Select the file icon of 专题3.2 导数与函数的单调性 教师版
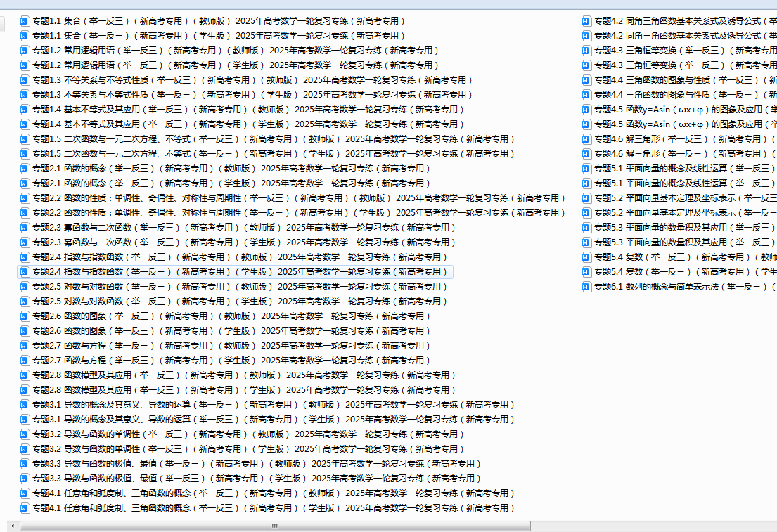777x532 pixels. [x=24, y=434]
